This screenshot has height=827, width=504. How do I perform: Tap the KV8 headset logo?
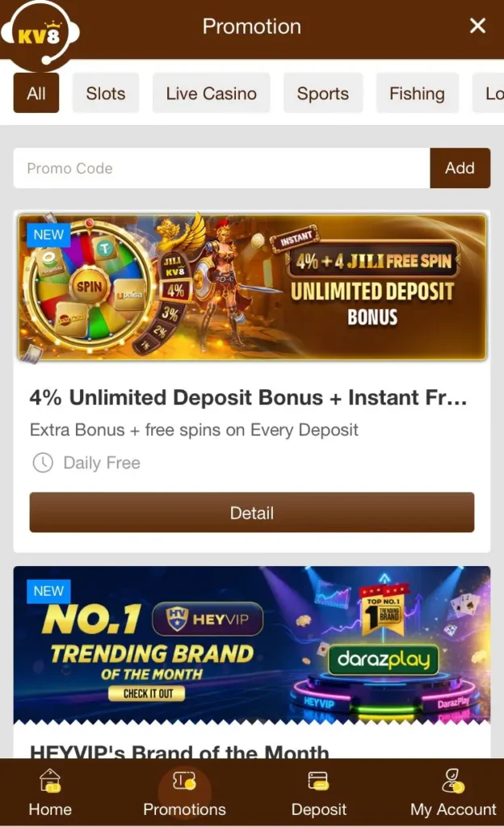(40, 34)
